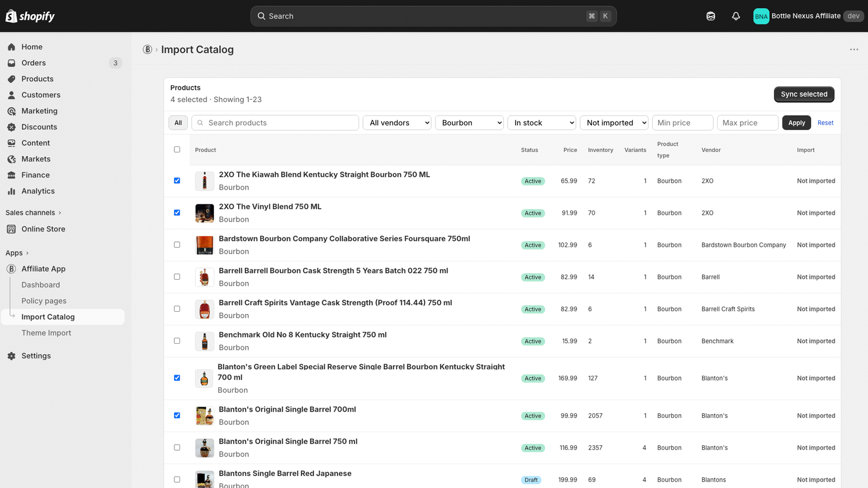The height and width of the screenshot is (488, 868).
Task: Click the Content icon in sidebar
Action: [x=11, y=143]
